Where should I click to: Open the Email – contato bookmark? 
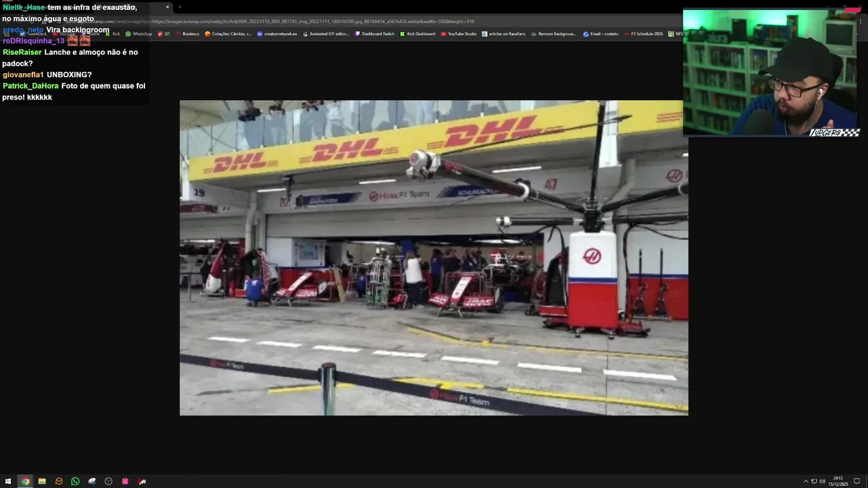point(601,33)
